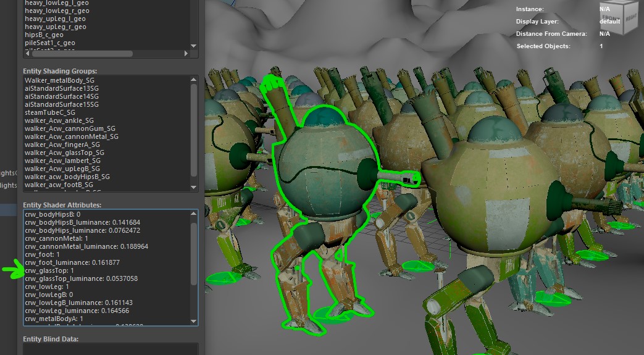644x355 pixels.
Task: Click the Shading Groups vertical scrollbar thumb
Action: 194,130
